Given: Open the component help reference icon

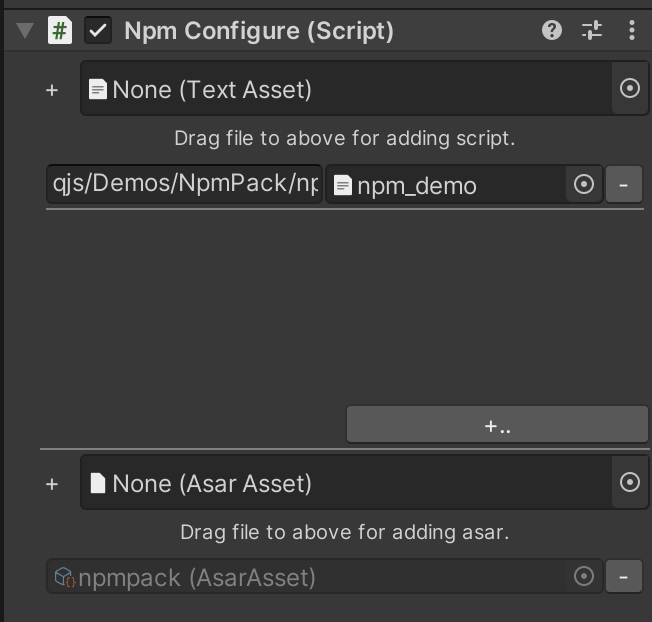Looking at the screenshot, I should 551,31.
